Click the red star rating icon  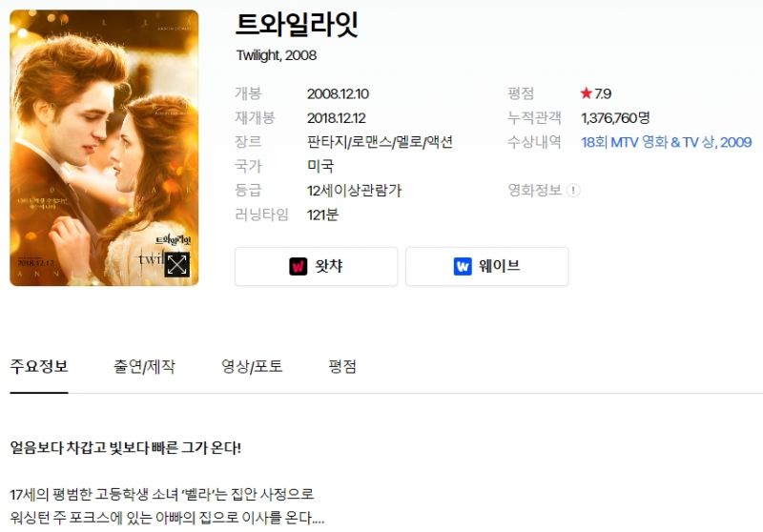[587, 92]
